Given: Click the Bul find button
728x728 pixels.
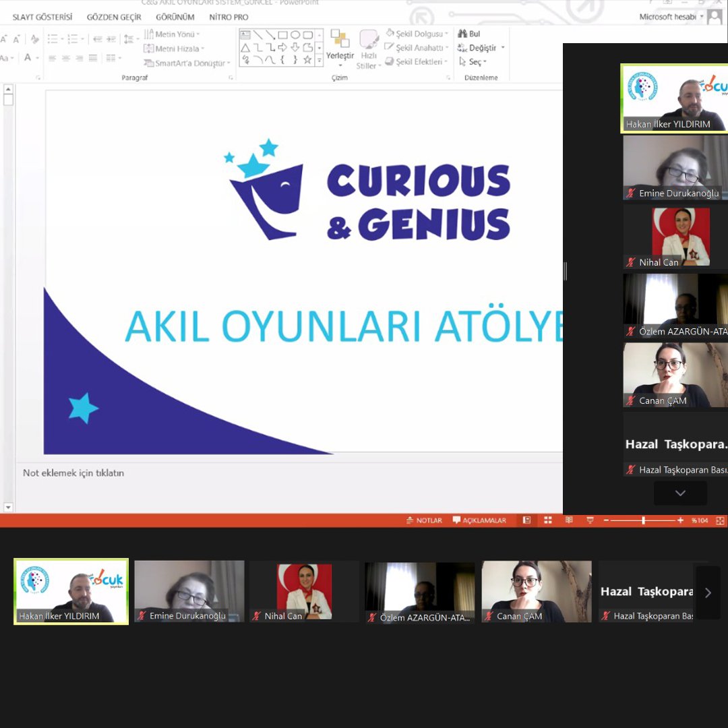Looking at the screenshot, I should 469,34.
